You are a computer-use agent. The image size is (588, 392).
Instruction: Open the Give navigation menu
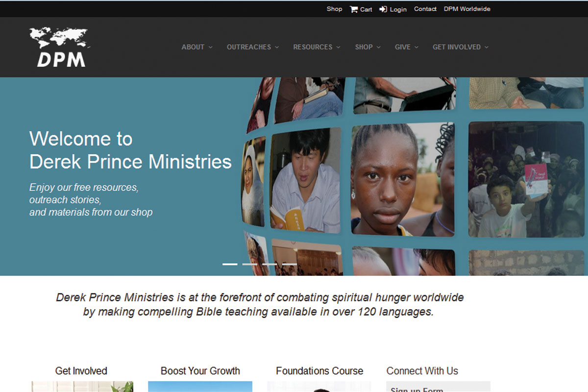click(407, 47)
